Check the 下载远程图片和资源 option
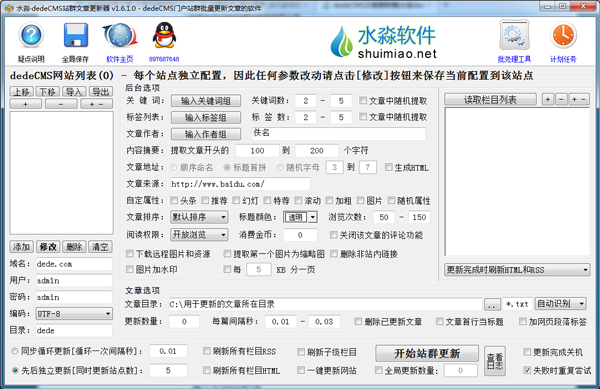 click(130, 254)
